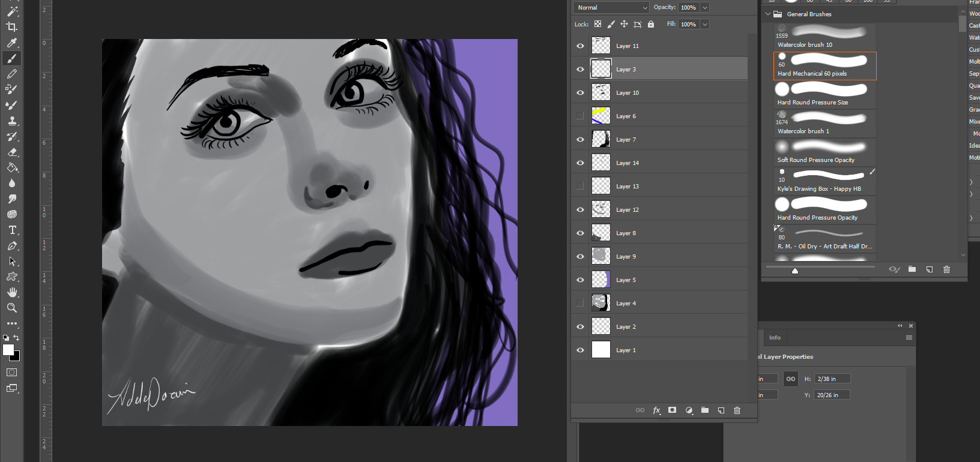Select the Eyedropper tool
Viewport: 980px width, 462px height.
[x=11, y=43]
